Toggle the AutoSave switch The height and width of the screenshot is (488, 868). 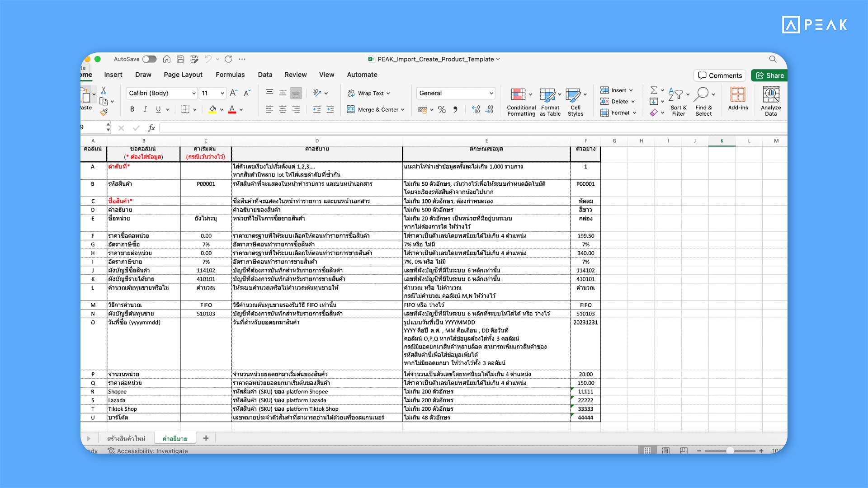click(x=149, y=59)
